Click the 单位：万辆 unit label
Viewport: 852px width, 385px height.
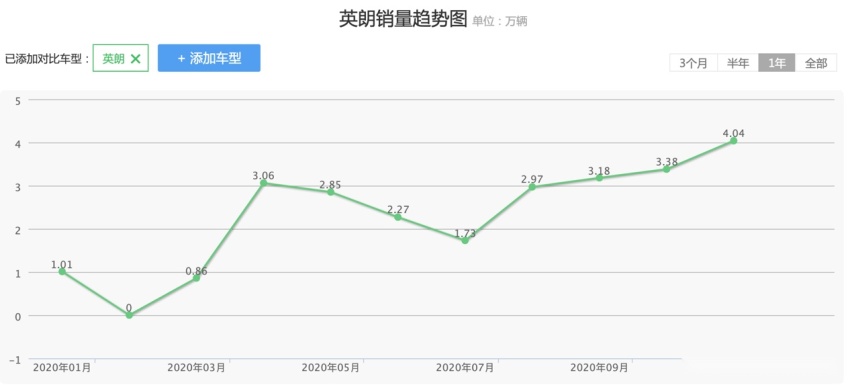[500, 22]
